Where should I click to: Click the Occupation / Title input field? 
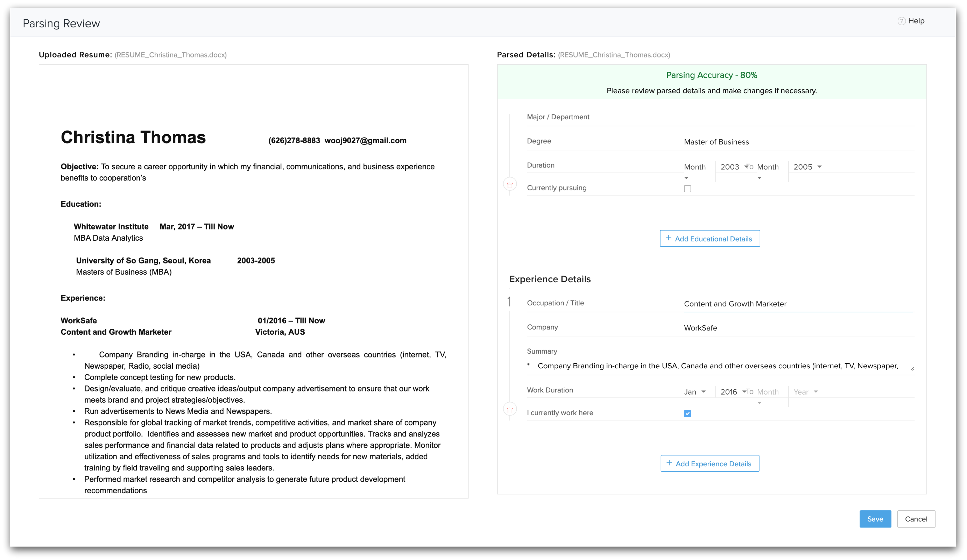point(798,304)
